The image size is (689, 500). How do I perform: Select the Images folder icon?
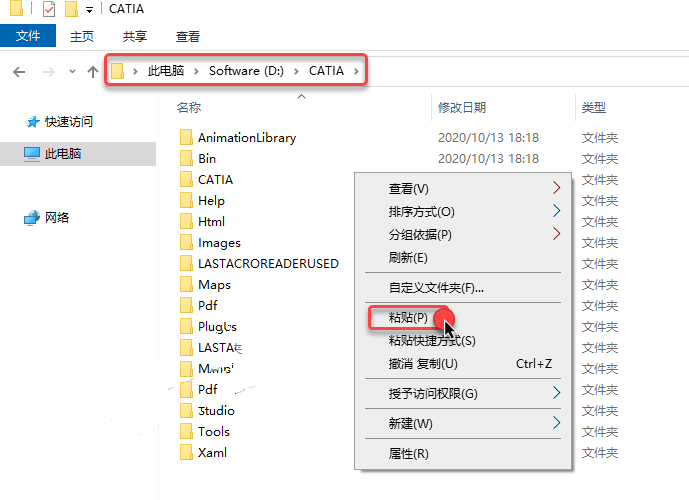186,243
